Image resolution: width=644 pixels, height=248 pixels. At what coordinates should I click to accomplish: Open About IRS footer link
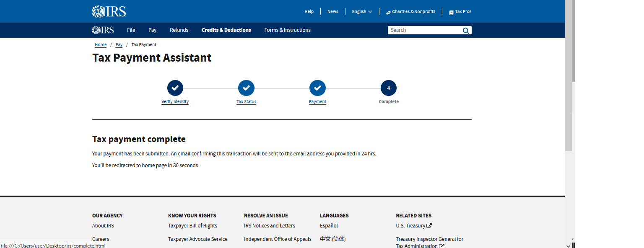pyautogui.click(x=103, y=226)
